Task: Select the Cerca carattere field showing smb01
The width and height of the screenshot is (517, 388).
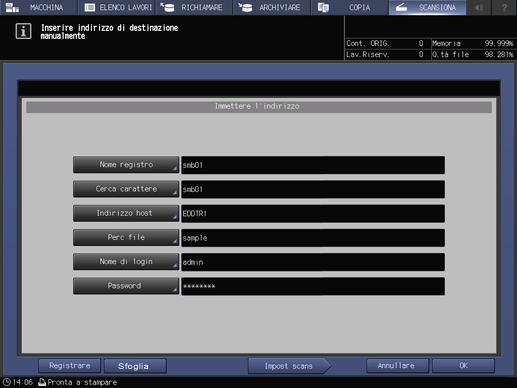Action: [x=313, y=189]
